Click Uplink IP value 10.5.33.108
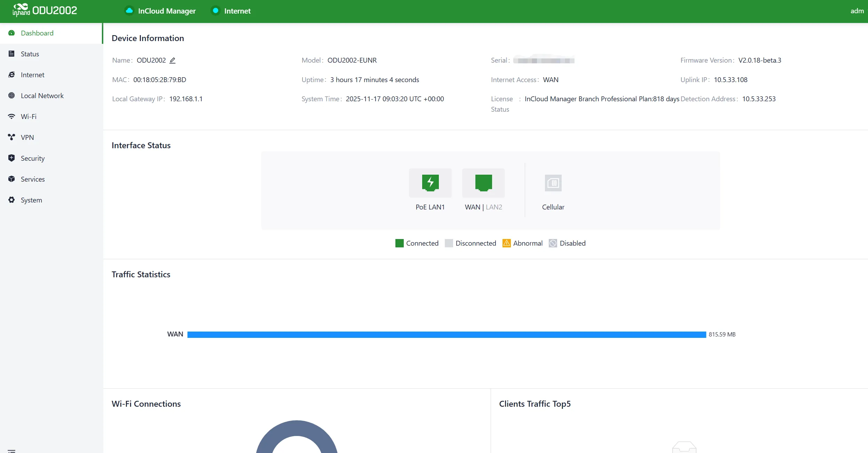868x453 pixels. pyautogui.click(x=731, y=80)
